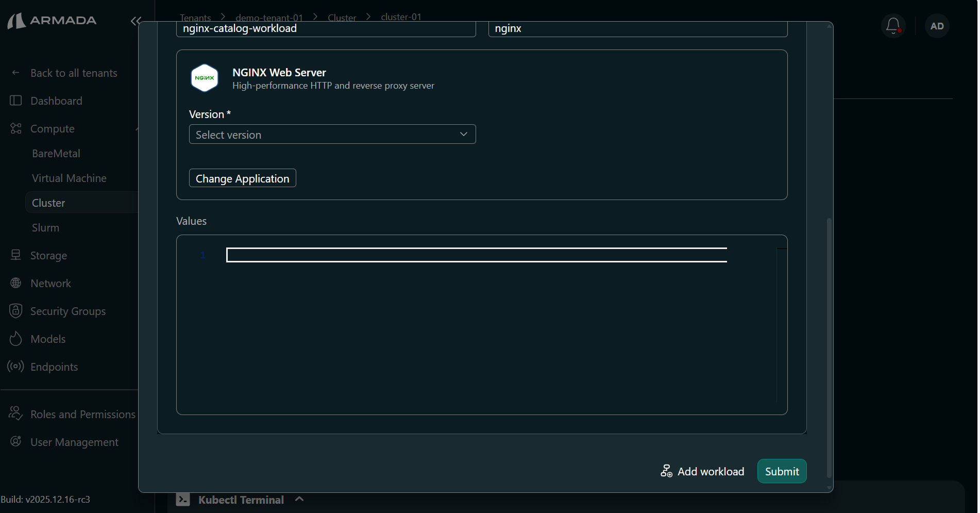Screen dimensions: 980x513
Task: Click the Armada logo
Action: pyautogui.click(x=52, y=21)
